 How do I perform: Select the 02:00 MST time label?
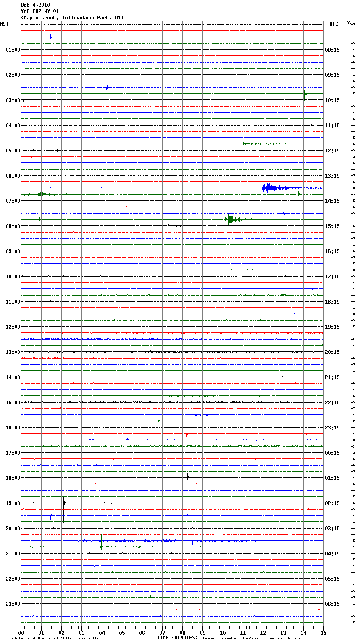[13, 75]
